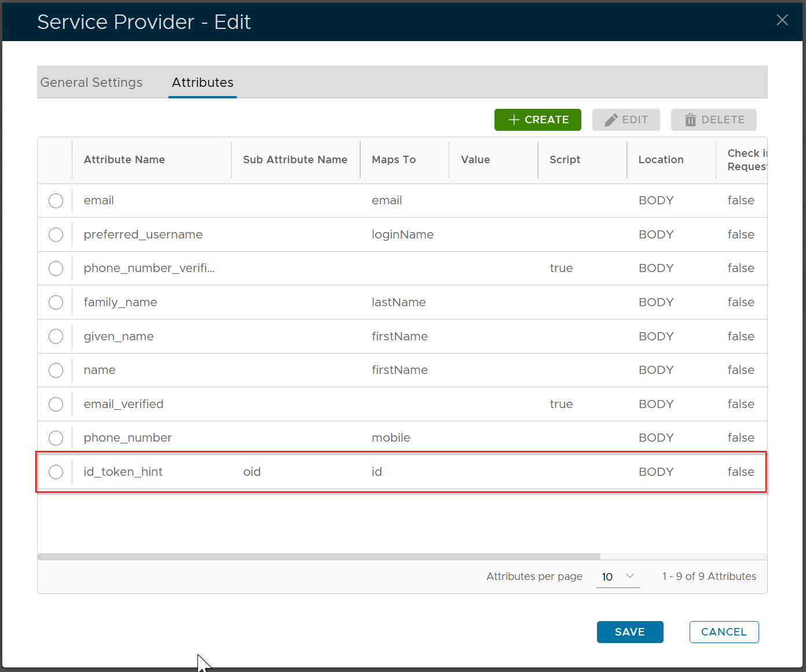This screenshot has width=806, height=672.
Task: Open the Attributes tab
Action: [x=203, y=82]
